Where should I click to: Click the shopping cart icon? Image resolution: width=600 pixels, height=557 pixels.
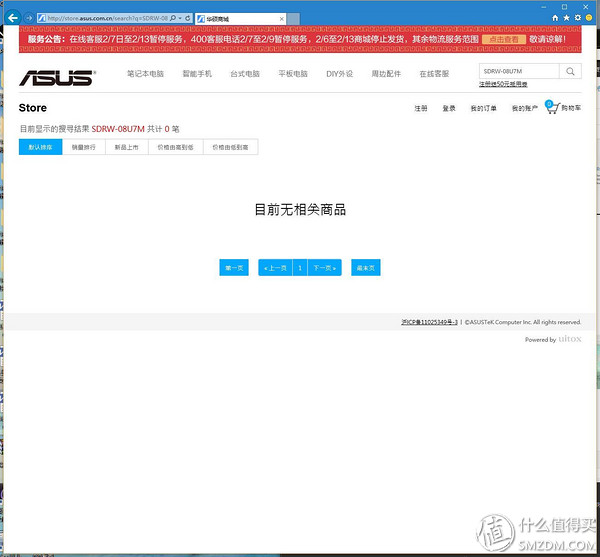(553, 107)
